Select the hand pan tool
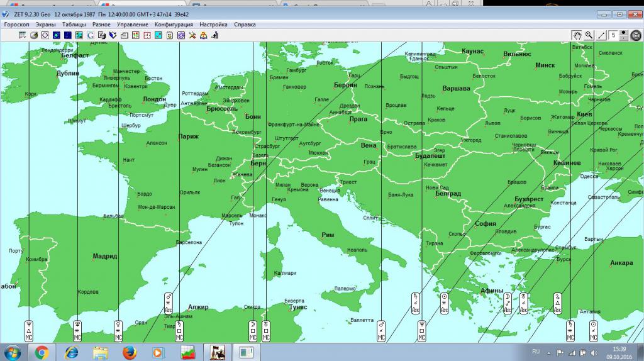 [577, 35]
